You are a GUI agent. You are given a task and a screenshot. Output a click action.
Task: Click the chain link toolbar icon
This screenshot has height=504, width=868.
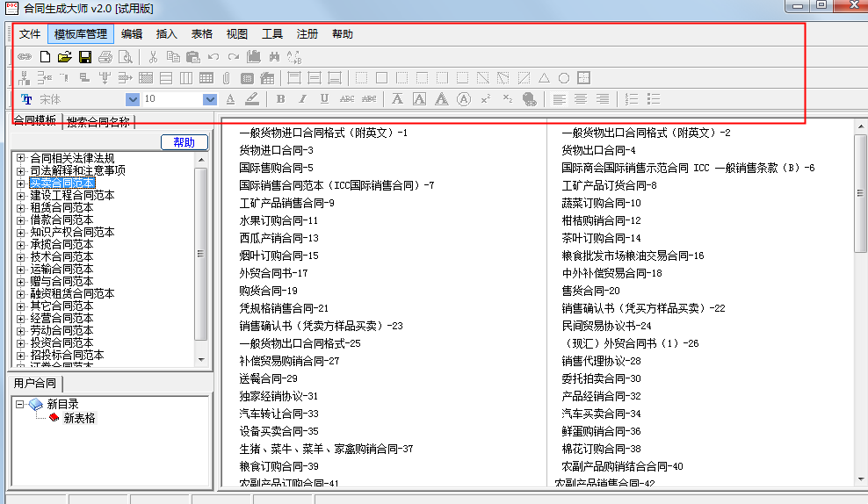pyautogui.click(x=25, y=56)
